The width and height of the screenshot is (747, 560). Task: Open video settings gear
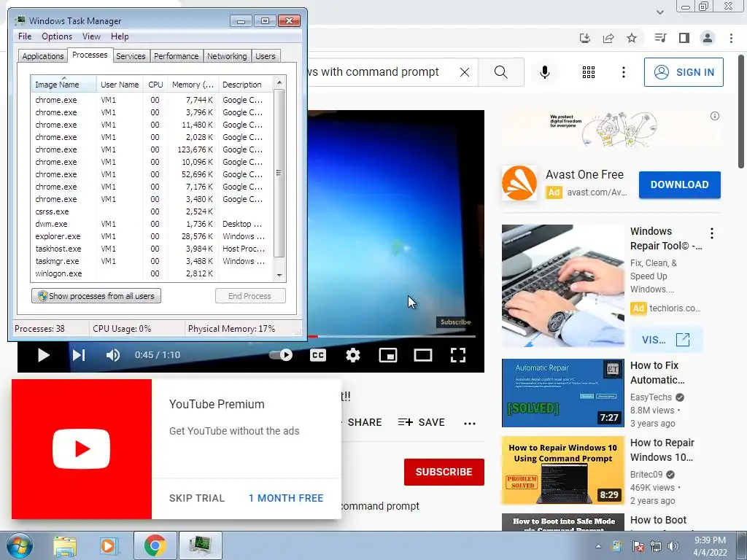(x=352, y=355)
